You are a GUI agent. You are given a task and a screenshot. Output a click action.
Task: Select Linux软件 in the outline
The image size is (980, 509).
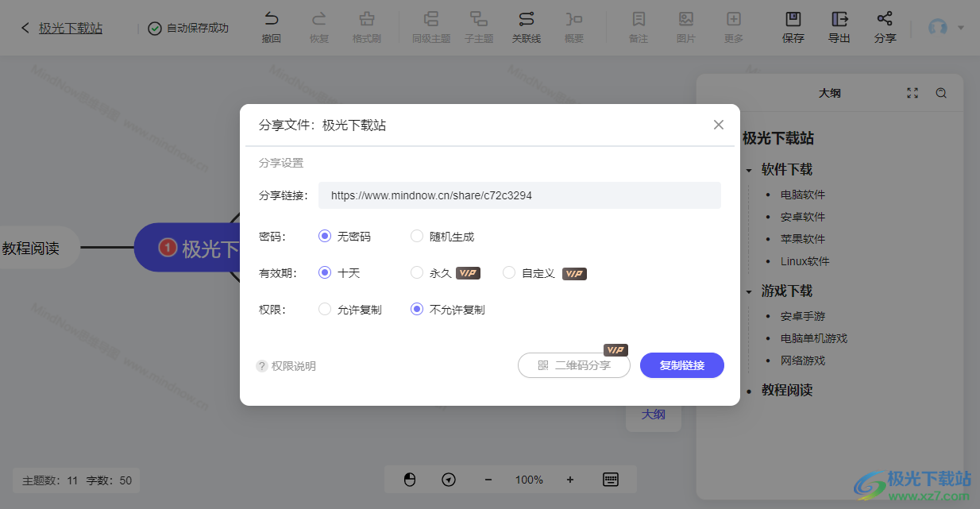click(x=805, y=261)
